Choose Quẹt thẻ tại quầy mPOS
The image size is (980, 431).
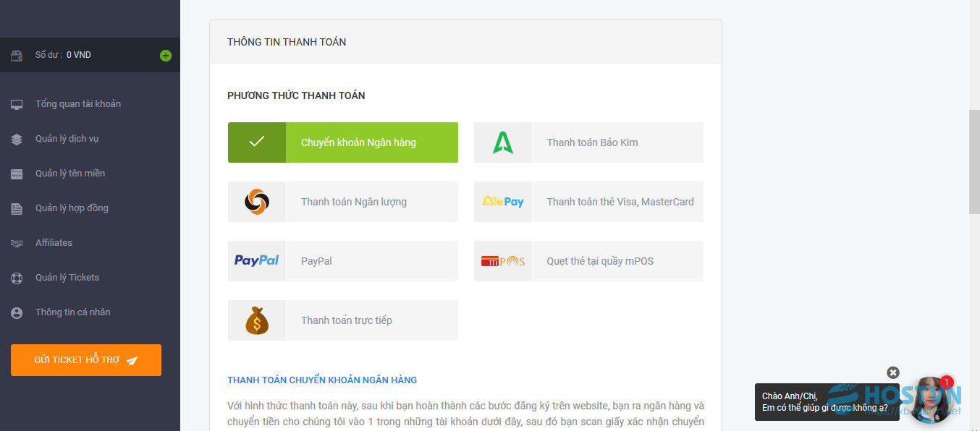(x=588, y=261)
